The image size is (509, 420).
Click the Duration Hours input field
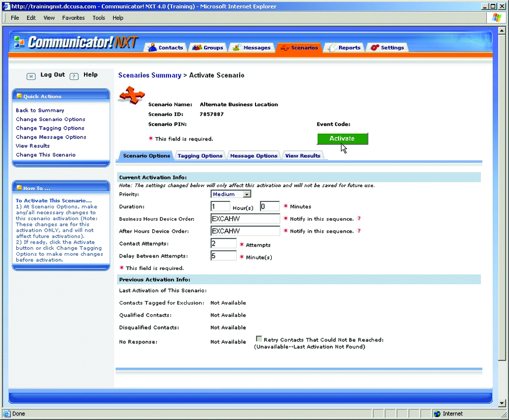pyautogui.click(x=220, y=206)
